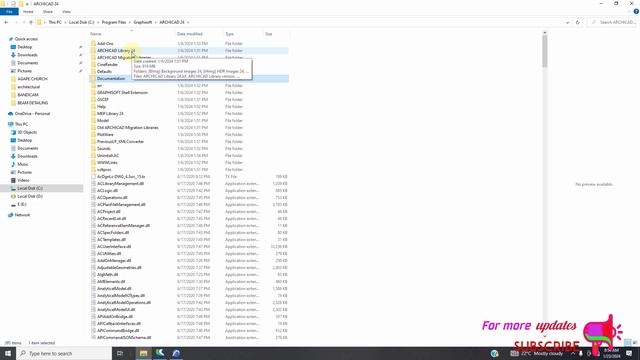This screenshot has height=360, width=640.
Task: Click Graphisoft breadcrumb in address bar
Action: click(143, 22)
